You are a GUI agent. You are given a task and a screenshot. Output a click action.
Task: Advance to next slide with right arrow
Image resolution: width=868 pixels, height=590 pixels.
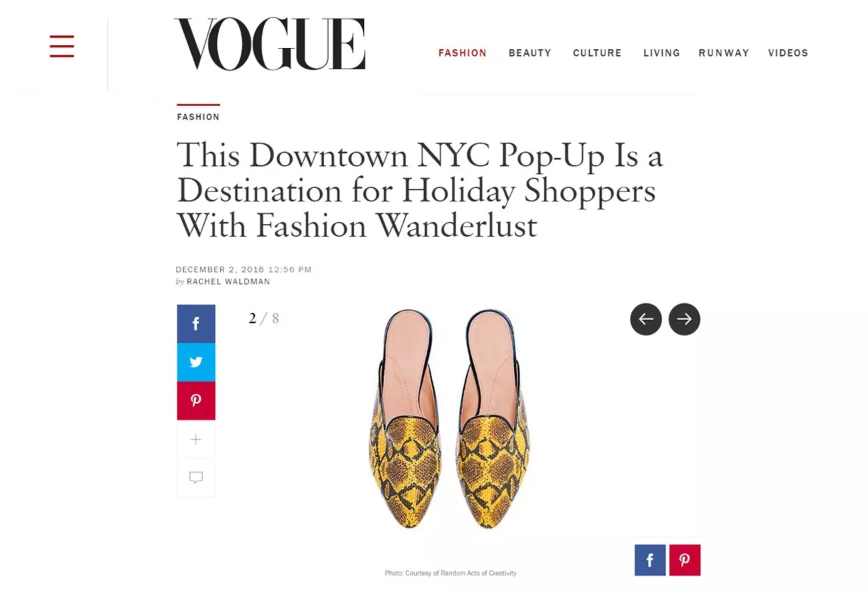tap(685, 319)
